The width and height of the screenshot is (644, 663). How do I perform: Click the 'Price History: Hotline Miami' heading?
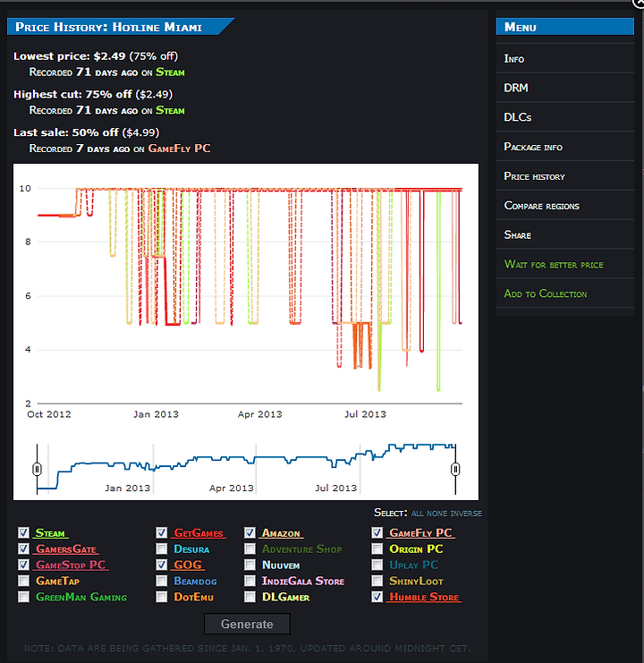click(108, 27)
